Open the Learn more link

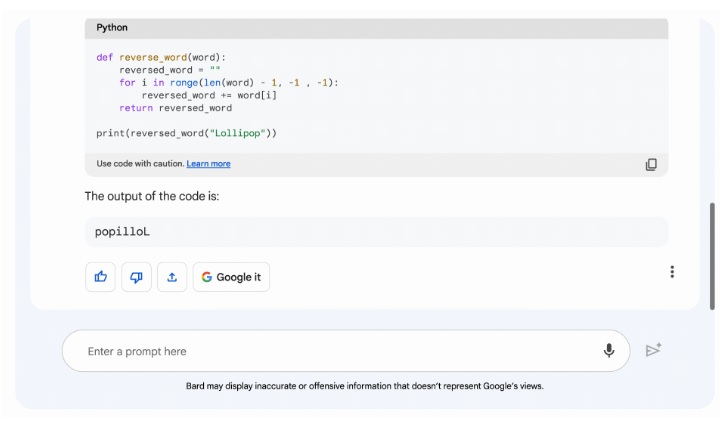pyautogui.click(x=208, y=164)
